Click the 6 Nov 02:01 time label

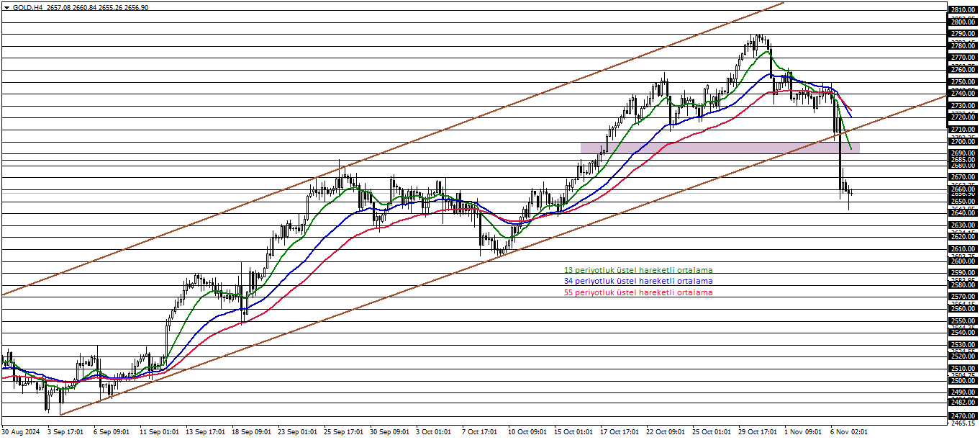click(849, 432)
